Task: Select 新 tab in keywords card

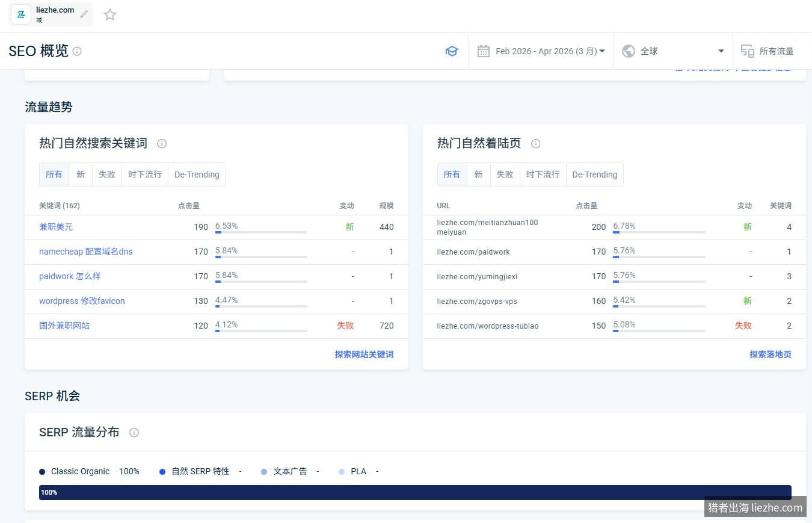Action: click(81, 175)
